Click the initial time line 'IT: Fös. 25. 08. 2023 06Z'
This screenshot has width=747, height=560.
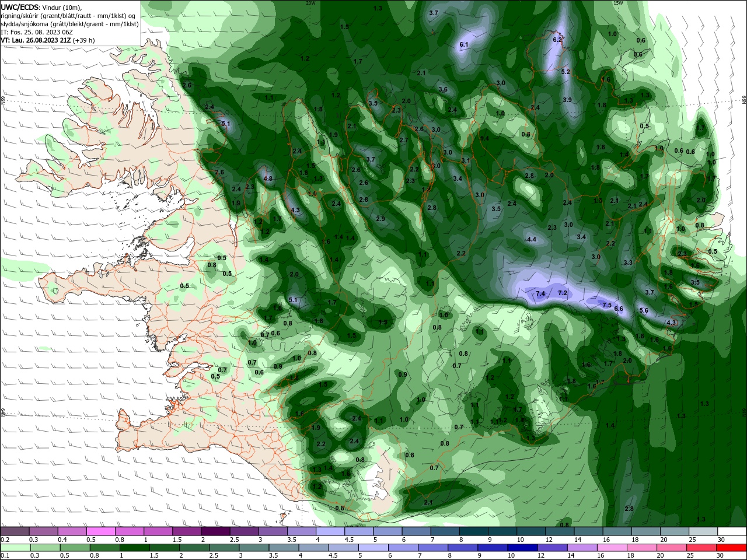(36, 32)
